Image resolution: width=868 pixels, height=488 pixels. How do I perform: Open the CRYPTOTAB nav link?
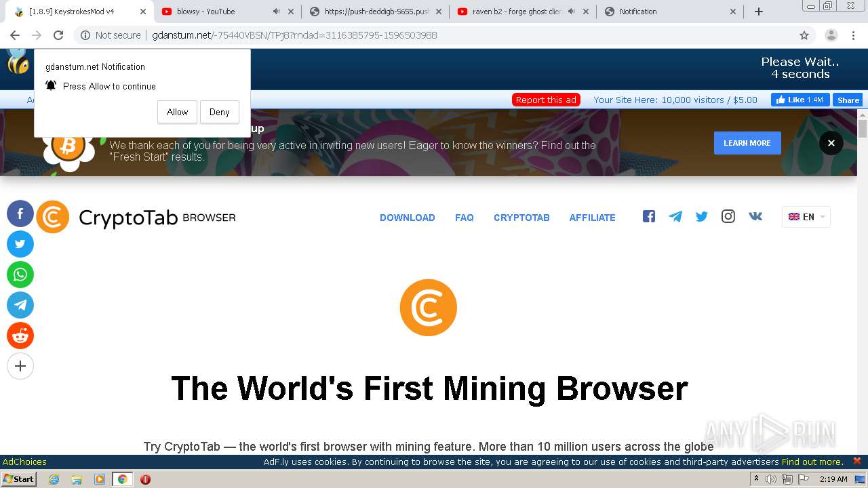[x=521, y=218]
